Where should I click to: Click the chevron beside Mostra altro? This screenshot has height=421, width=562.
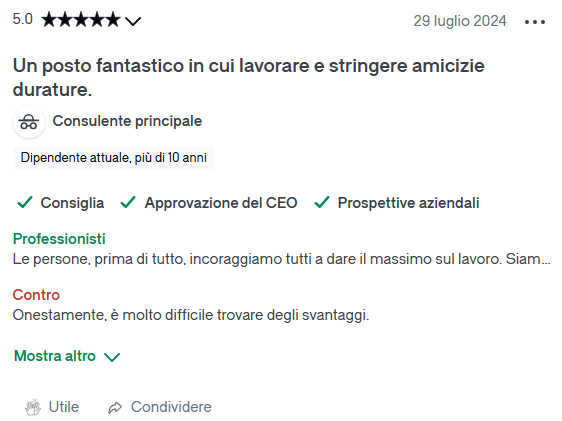[x=112, y=357]
